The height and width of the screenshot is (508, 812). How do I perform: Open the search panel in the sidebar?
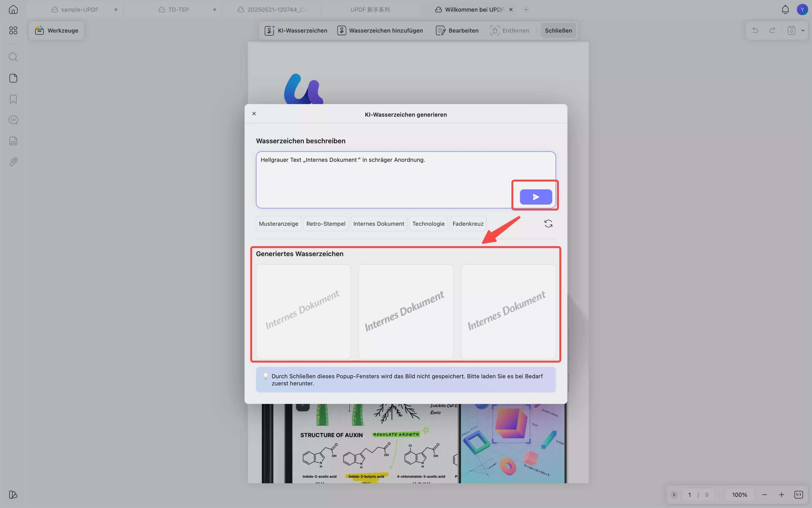click(x=13, y=57)
